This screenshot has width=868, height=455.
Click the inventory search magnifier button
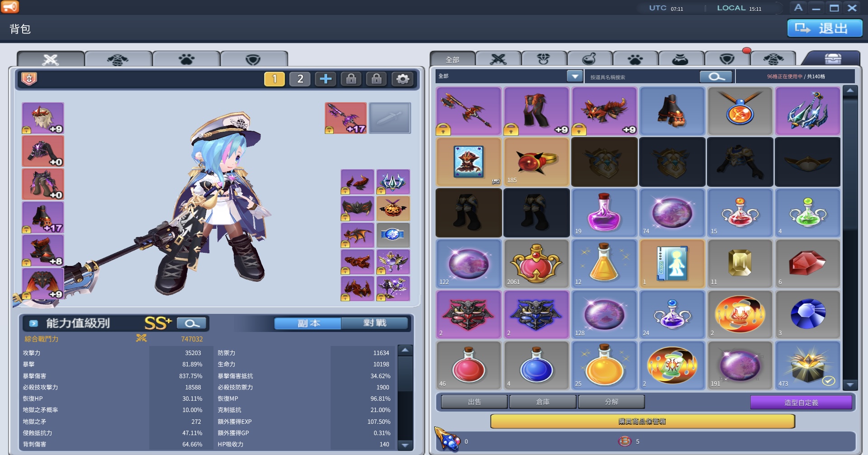click(716, 76)
